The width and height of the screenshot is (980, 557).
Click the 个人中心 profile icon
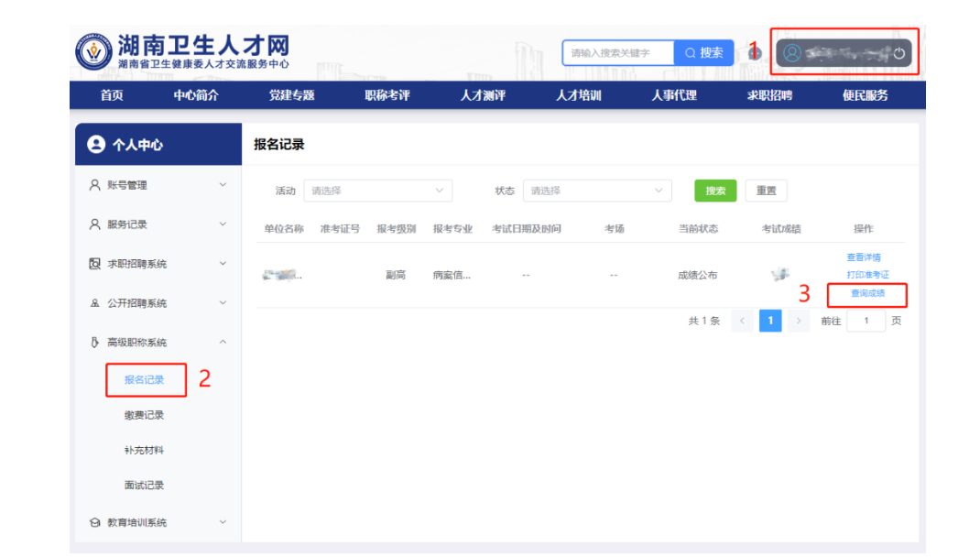click(x=95, y=145)
